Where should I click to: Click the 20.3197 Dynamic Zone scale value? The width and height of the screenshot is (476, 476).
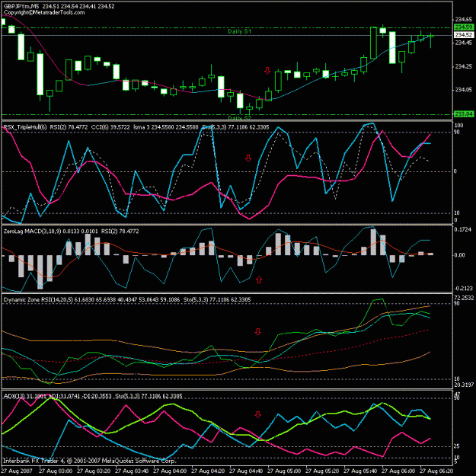464,385
